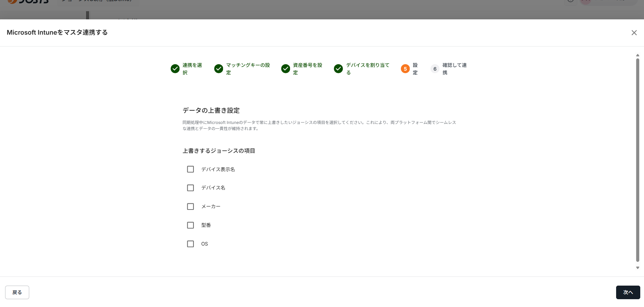Screen dimensions: 644x307
Task: Check the デバイス名 checkbox
Action: click(190, 188)
